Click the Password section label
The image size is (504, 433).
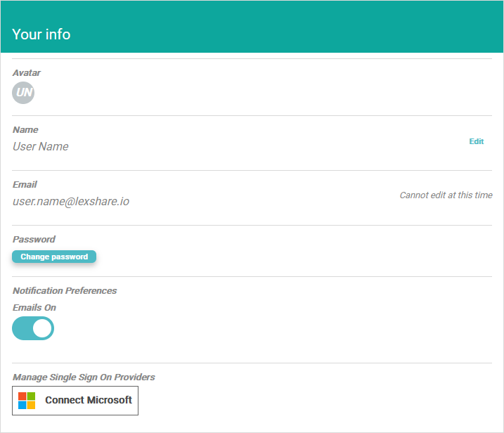(x=34, y=240)
